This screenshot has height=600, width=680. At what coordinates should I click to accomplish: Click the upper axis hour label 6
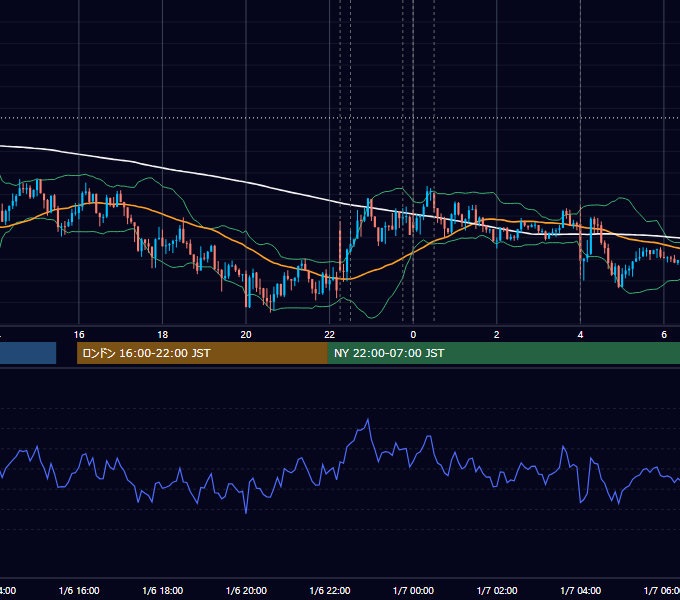click(x=664, y=335)
